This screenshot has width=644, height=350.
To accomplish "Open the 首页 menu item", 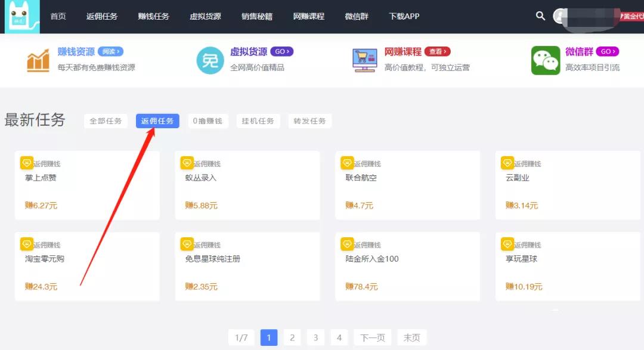I will pos(58,17).
